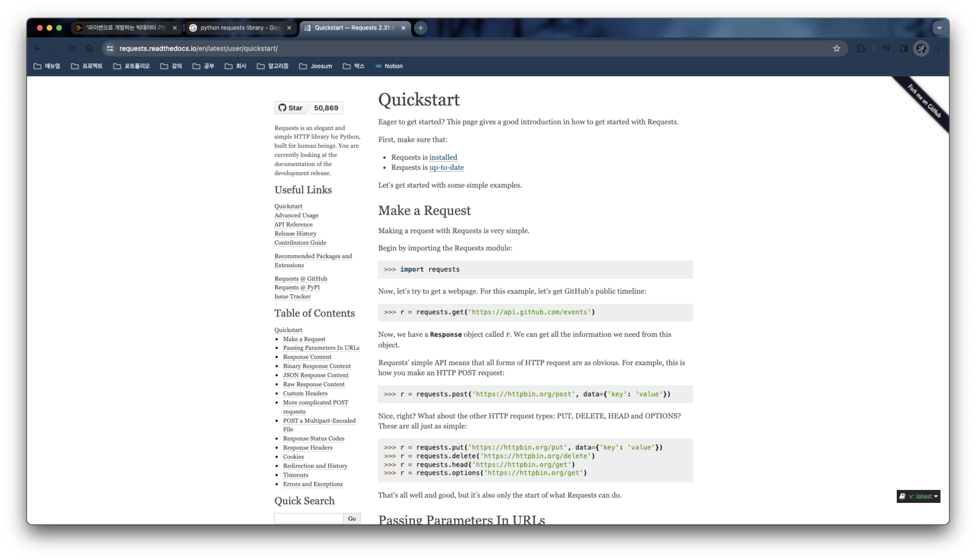Open the 알고리즘 bookmarks folder

[273, 66]
